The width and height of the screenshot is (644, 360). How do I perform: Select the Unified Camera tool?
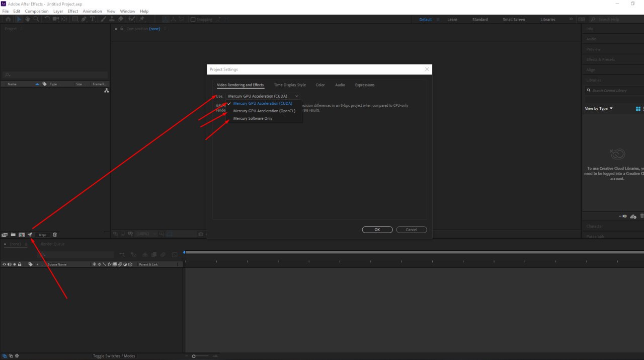tap(55, 19)
